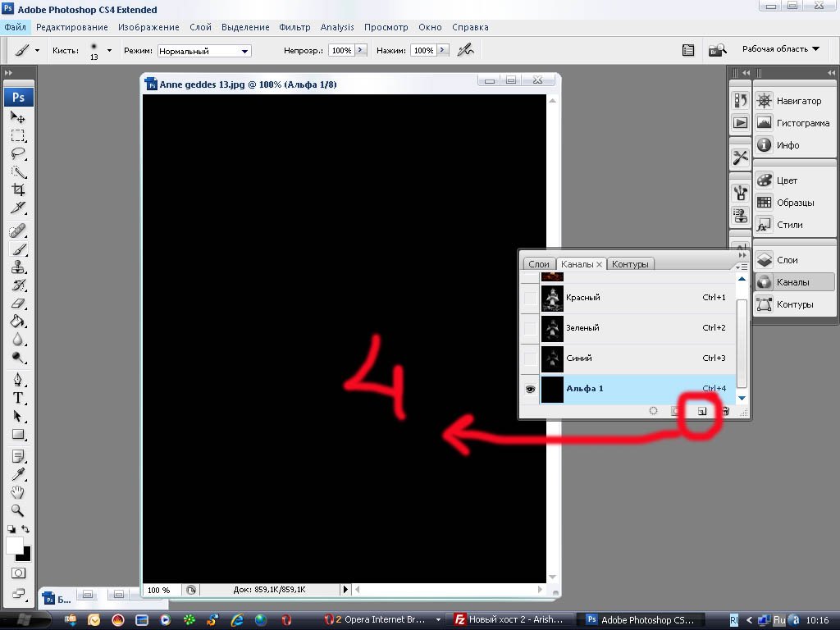Open the Нажим flow slider arrow
Image resolution: width=840 pixels, height=630 pixels.
[x=442, y=50]
